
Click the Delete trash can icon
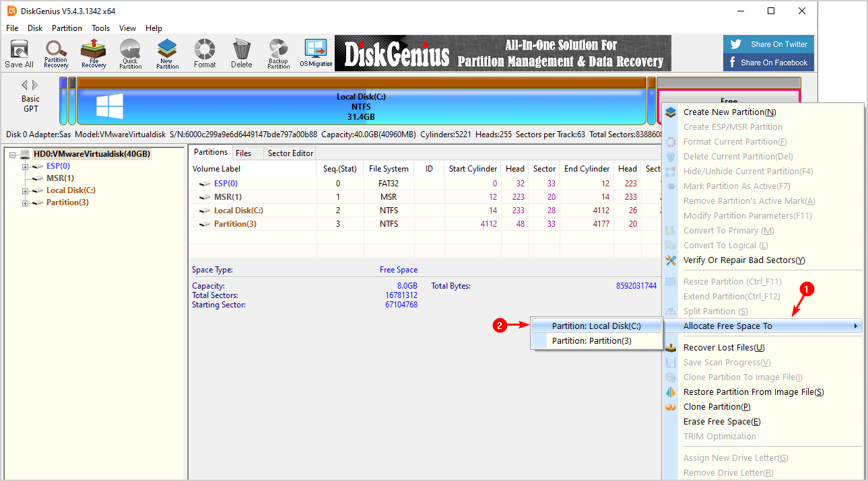tap(241, 54)
